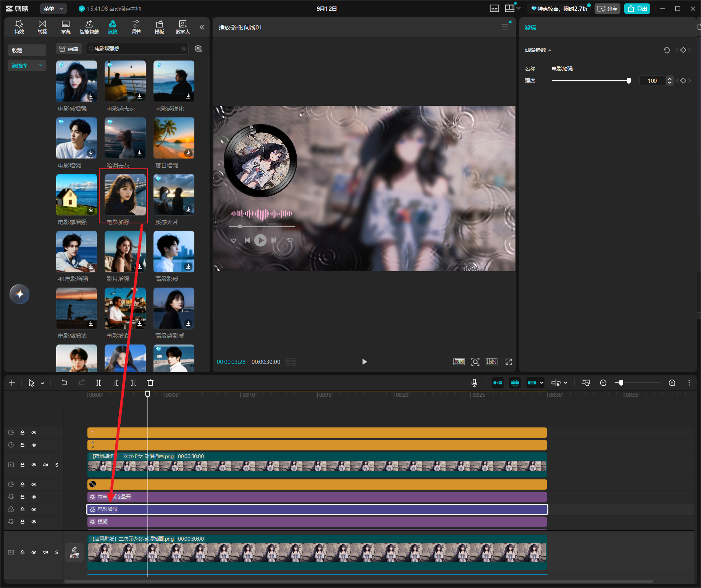
Task: Toggle auto snapping on the timeline
Action: click(x=515, y=383)
